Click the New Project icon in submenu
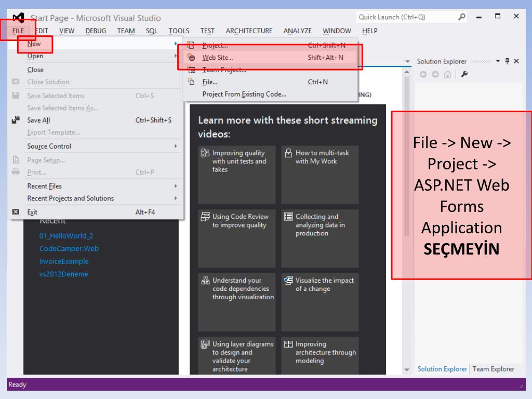The image size is (532, 399). [191, 45]
